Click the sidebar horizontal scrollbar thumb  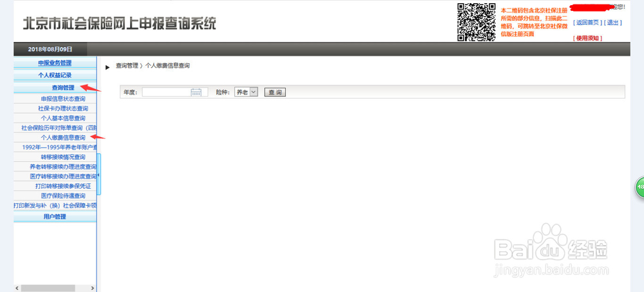(48, 288)
